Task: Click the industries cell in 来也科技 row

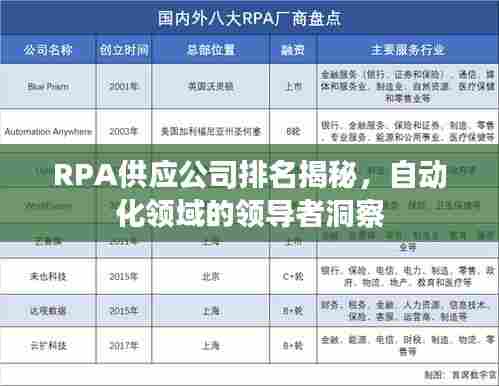Action: point(407,276)
